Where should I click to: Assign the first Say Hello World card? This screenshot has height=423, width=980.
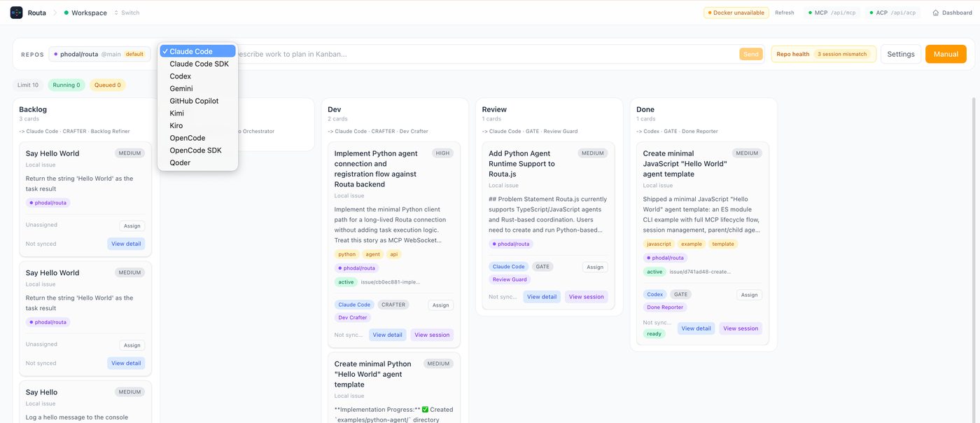tap(132, 226)
